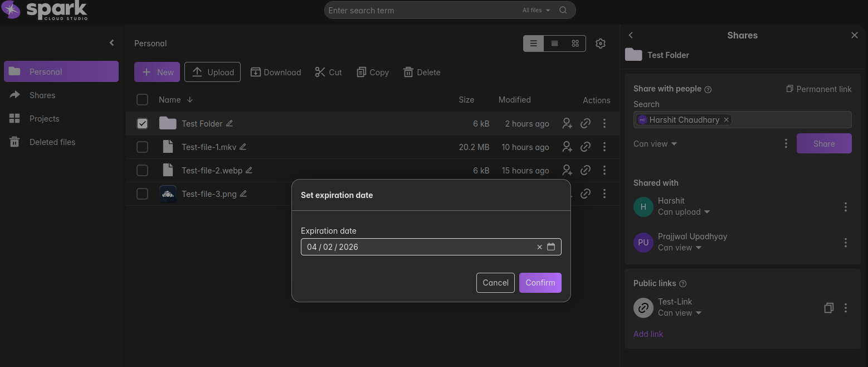Image resolution: width=868 pixels, height=367 pixels.
Task: Click share people icon for Test-file-2.webp
Action: pyautogui.click(x=567, y=171)
